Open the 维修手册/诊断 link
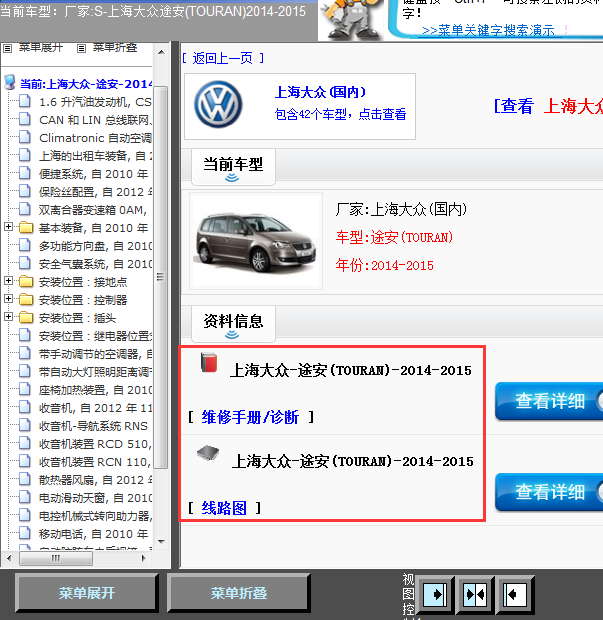The image size is (603, 620). pyautogui.click(x=250, y=417)
